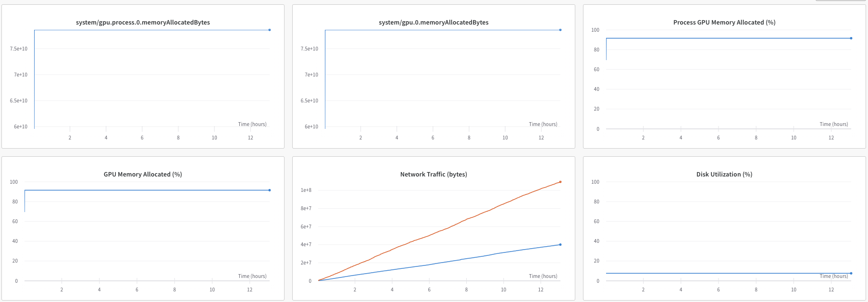Click 6e+10 tick in gpu.process.0.memoryAllocatedBytes chart
This screenshot has height=302, width=868.
coord(21,127)
